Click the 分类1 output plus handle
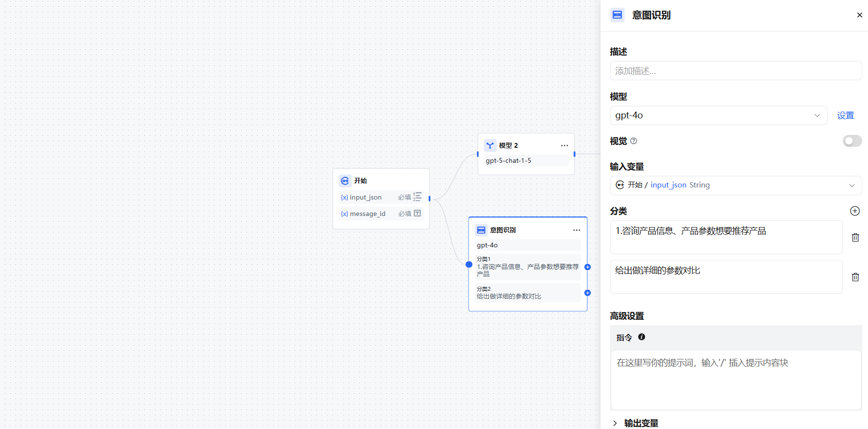The height and width of the screenshot is (429, 868). pyautogui.click(x=588, y=267)
